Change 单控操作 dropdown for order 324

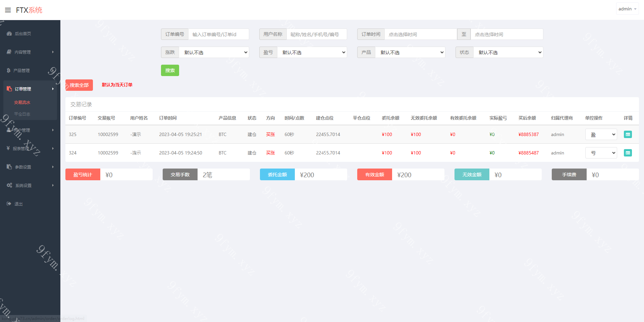pyautogui.click(x=601, y=153)
